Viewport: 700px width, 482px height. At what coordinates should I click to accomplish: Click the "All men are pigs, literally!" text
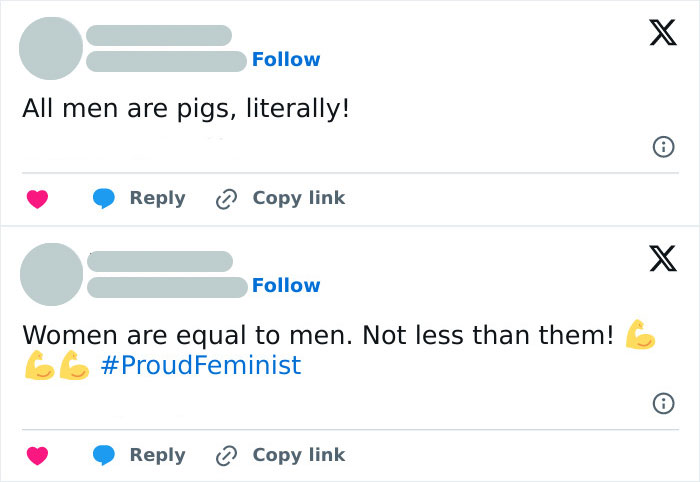coord(186,108)
